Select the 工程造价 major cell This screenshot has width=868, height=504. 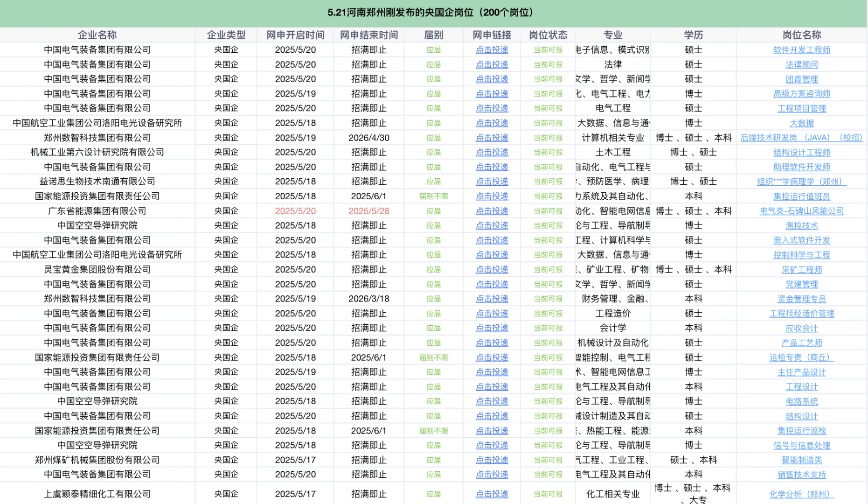coord(613,314)
